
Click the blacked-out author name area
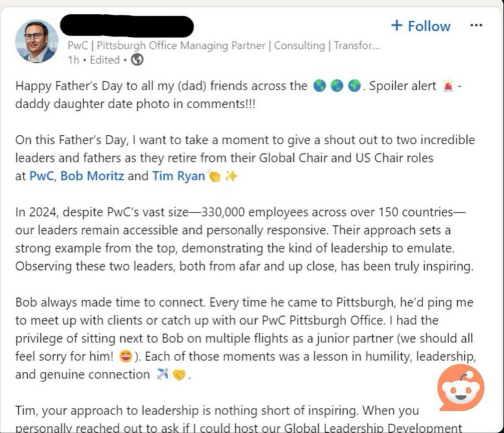coord(128,26)
